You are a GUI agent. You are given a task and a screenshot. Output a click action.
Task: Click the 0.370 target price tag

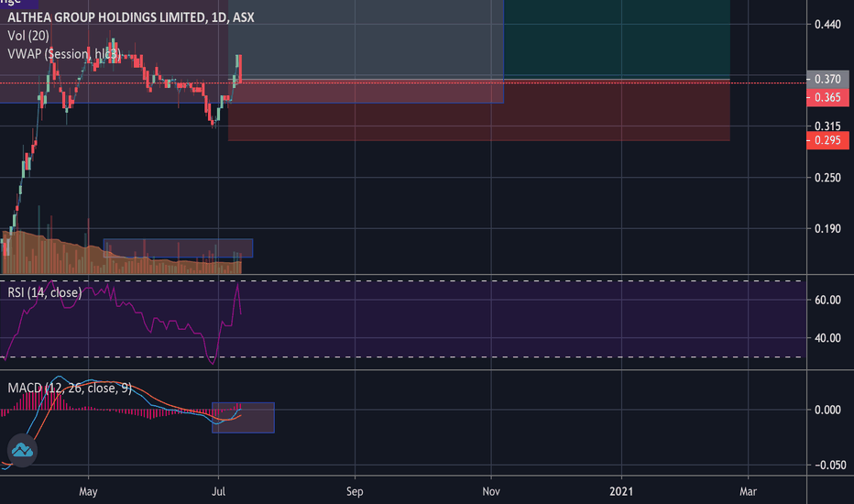coord(827,79)
